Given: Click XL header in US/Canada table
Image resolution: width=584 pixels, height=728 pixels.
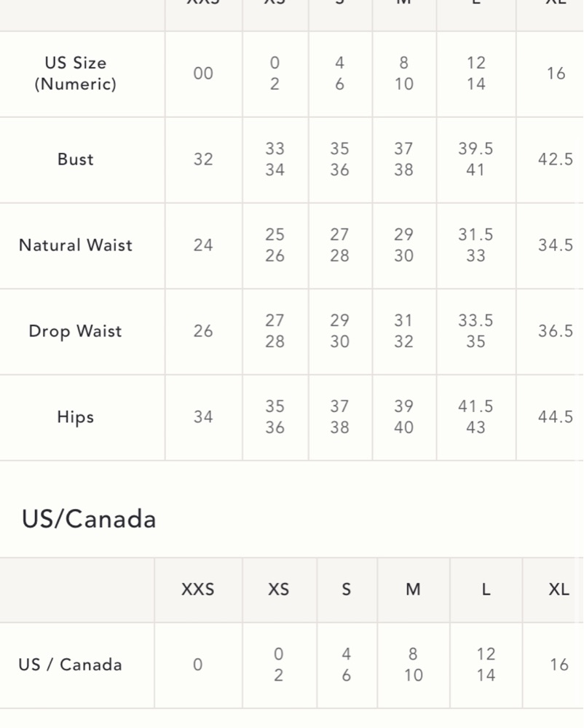Looking at the screenshot, I should pos(559,590).
